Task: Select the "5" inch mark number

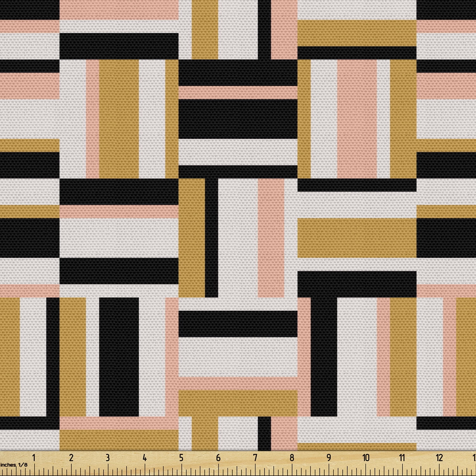Action: click(181, 458)
